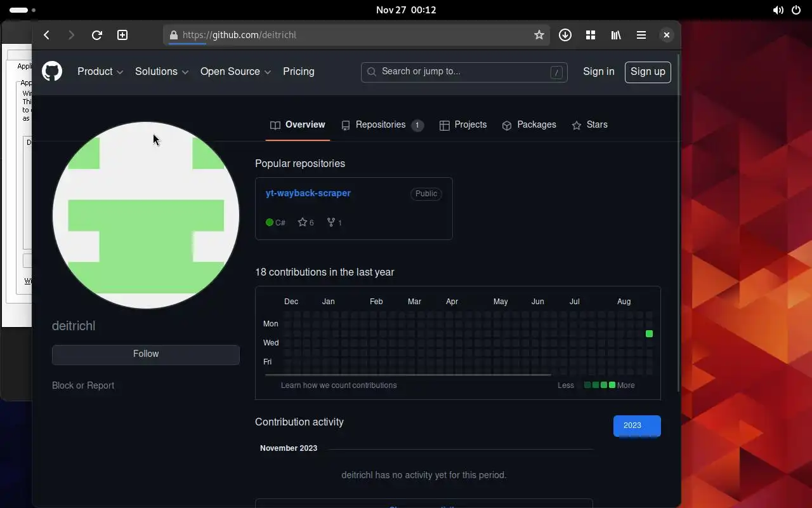
Task: Open a new tab with the plus icon
Action: [x=122, y=35]
